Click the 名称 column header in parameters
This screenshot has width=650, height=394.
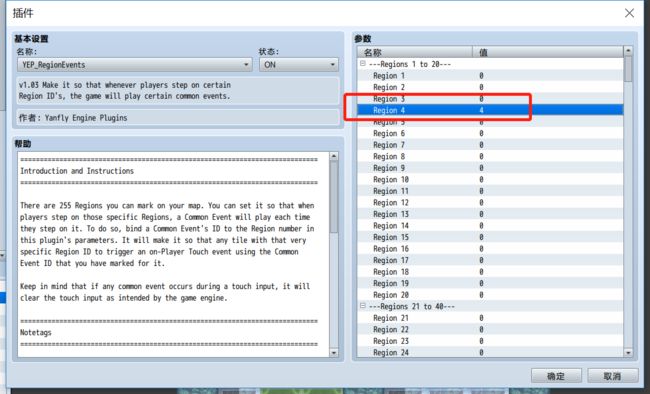click(415, 52)
